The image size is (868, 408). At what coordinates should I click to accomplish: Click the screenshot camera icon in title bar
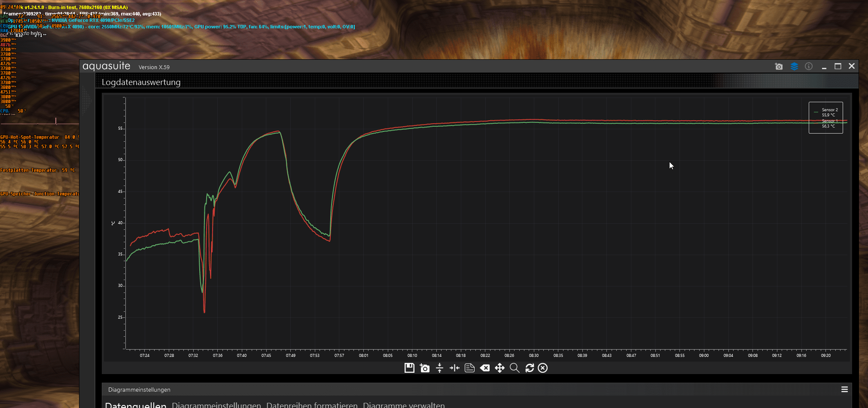(779, 66)
